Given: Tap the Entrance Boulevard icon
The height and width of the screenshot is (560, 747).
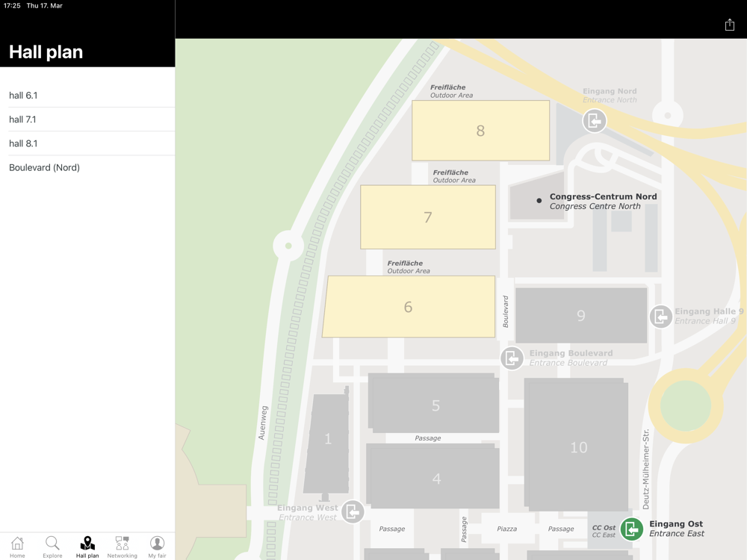Looking at the screenshot, I should (x=512, y=358).
